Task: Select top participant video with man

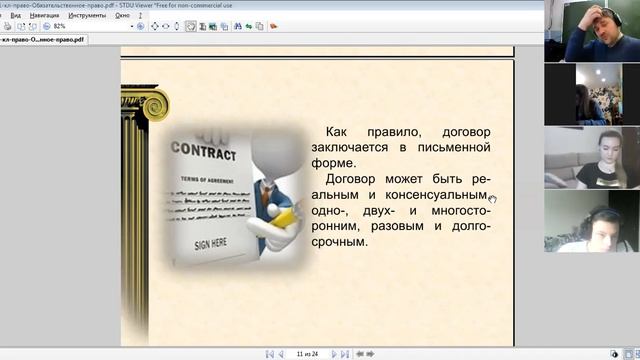Action: (x=592, y=31)
